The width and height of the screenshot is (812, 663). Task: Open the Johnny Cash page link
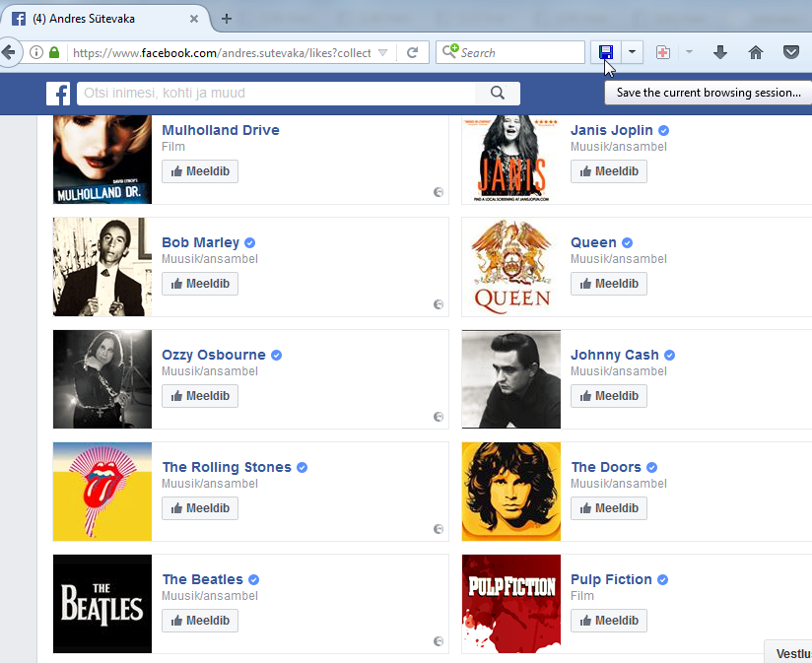pyautogui.click(x=615, y=355)
